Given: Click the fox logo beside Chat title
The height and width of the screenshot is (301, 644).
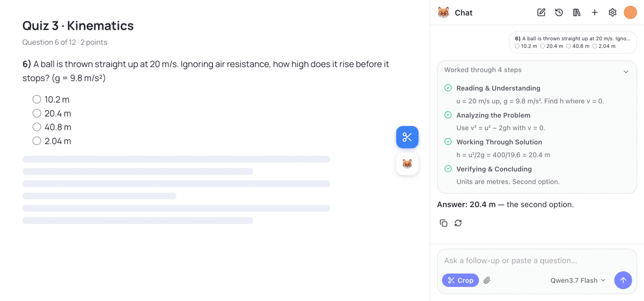Looking at the screenshot, I should pos(444,13).
